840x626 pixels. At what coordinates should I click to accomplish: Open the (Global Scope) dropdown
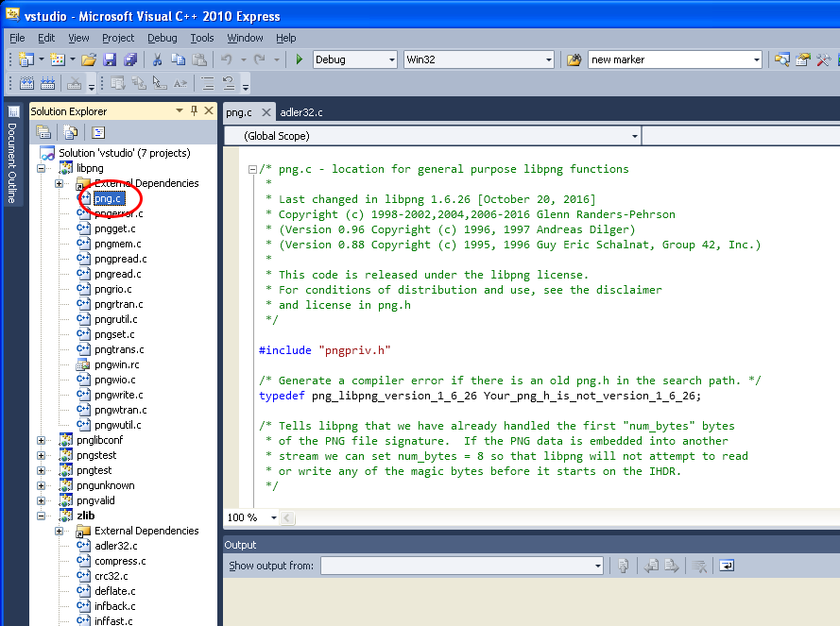tap(634, 136)
